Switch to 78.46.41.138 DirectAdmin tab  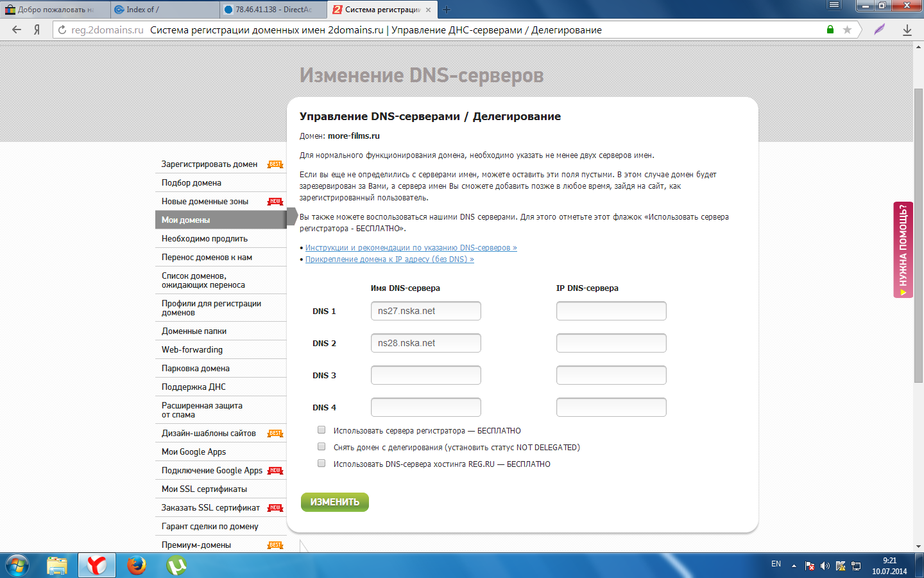tap(273, 10)
